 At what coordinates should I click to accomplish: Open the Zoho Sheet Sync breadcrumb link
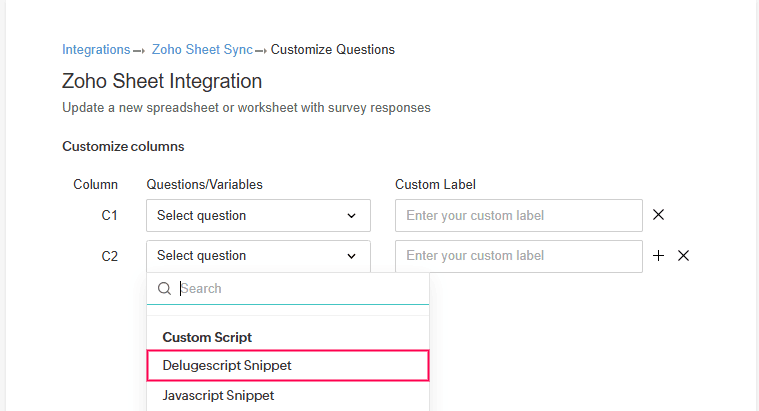(x=202, y=49)
